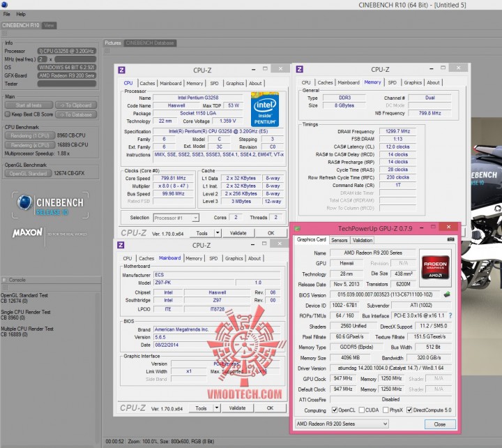Click Validate in CPU-Z Mainboard window

(237, 408)
